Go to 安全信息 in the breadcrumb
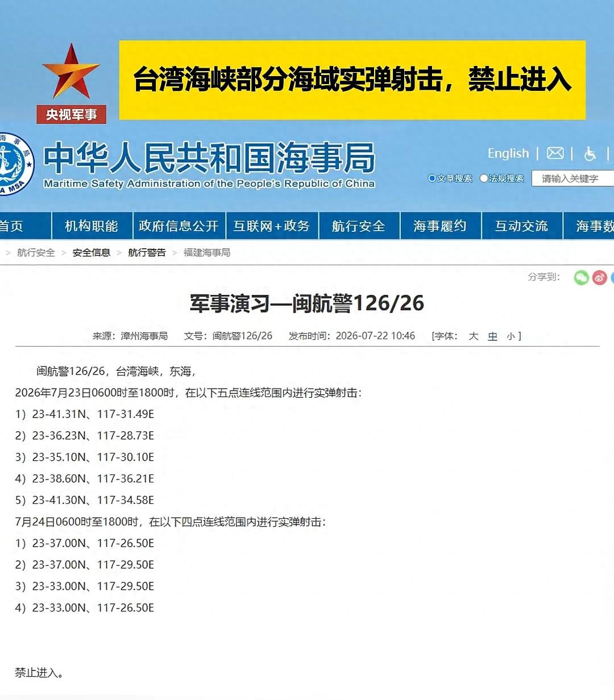Screen dimensions: 614x700 (92, 253)
